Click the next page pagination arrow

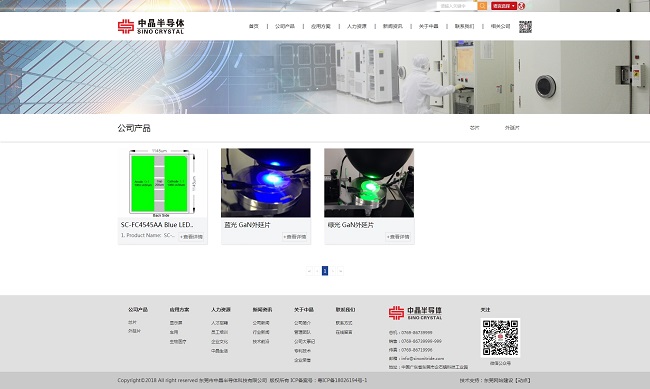tap(333, 271)
